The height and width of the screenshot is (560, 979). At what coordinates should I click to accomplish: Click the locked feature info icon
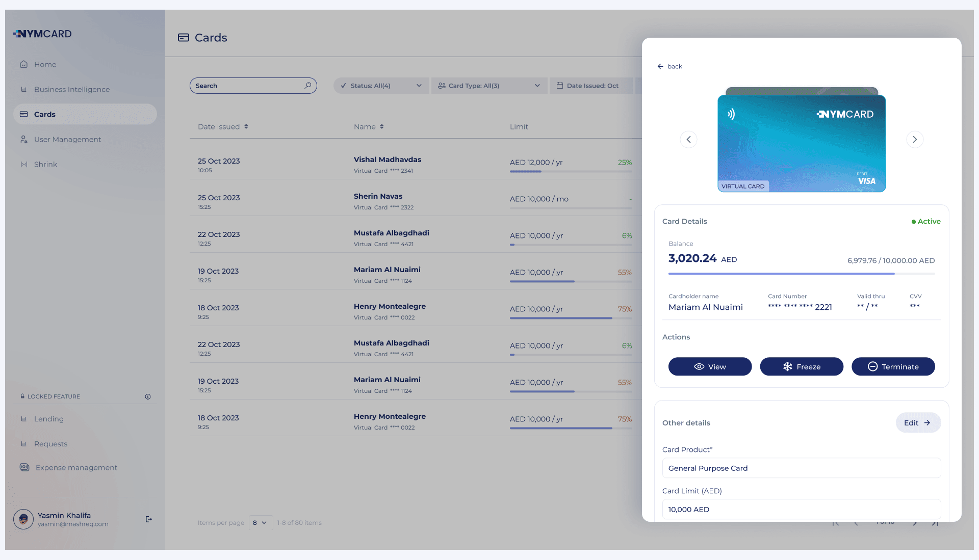pyautogui.click(x=148, y=396)
